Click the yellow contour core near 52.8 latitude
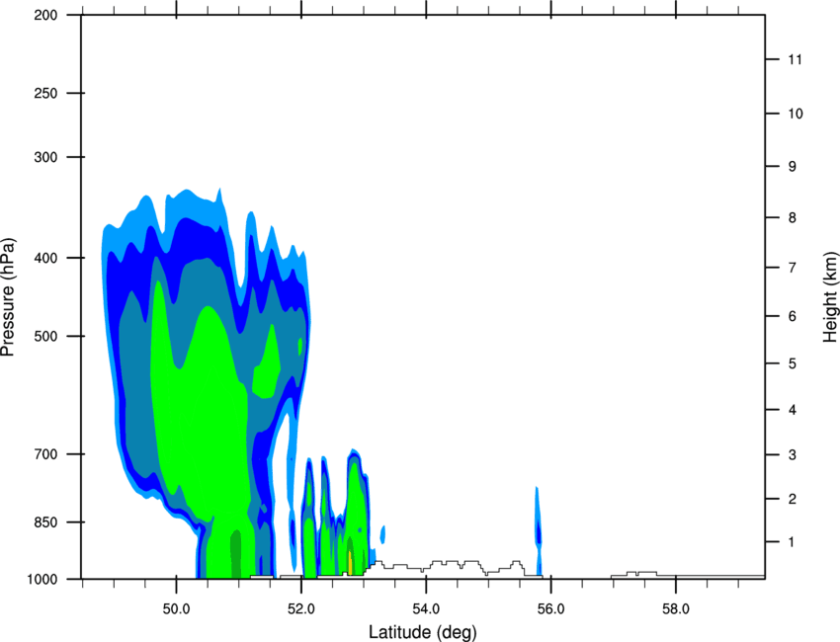 [351, 562]
